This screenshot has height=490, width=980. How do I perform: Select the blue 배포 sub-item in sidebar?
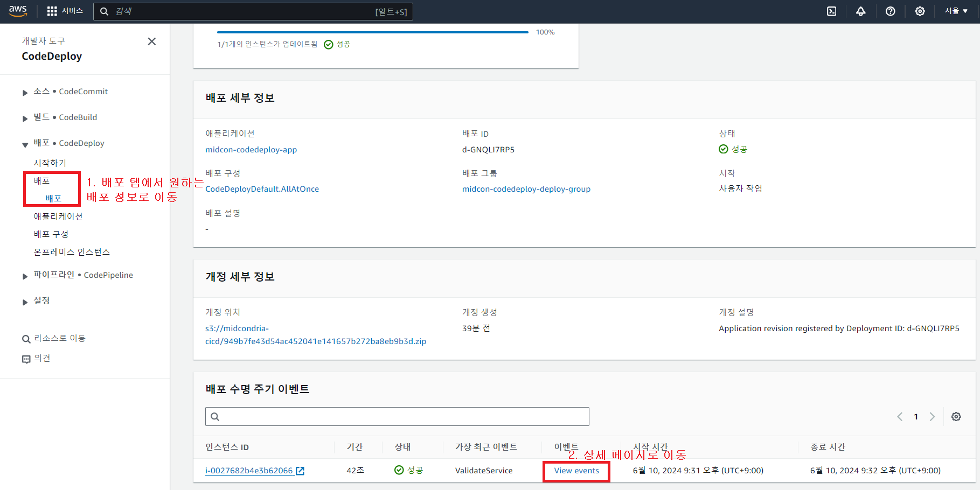click(x=53, y=198)
